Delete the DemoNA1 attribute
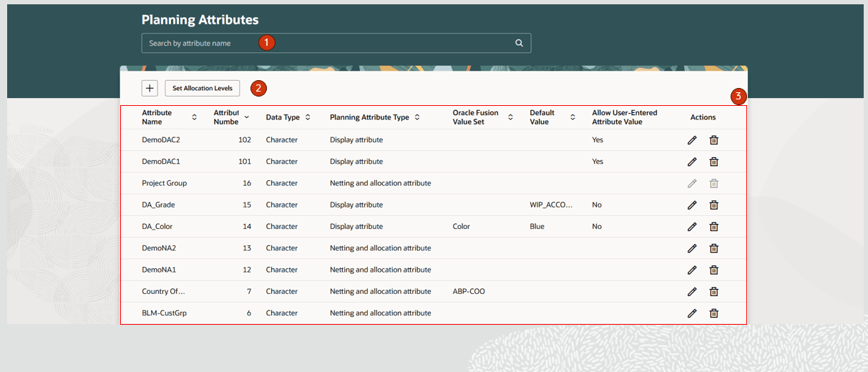 [713, 270]
